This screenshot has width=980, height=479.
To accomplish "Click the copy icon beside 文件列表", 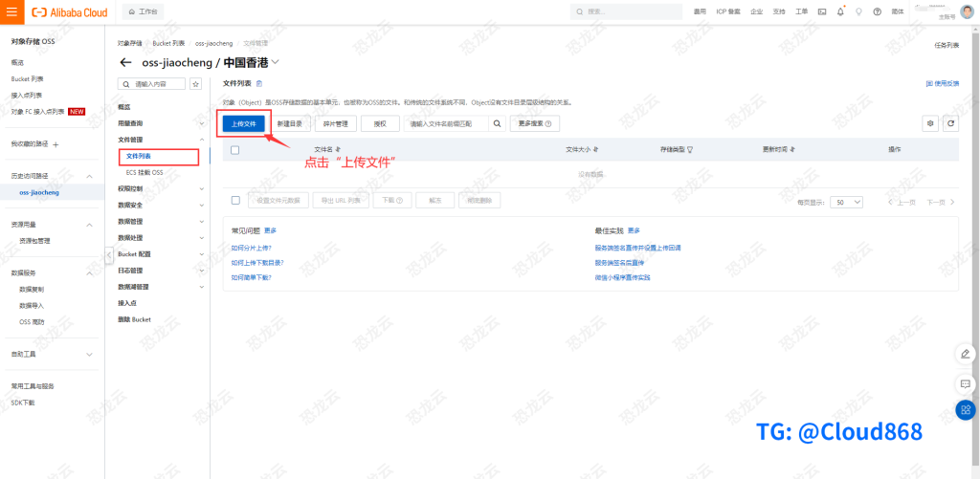I will click(259, 84).
